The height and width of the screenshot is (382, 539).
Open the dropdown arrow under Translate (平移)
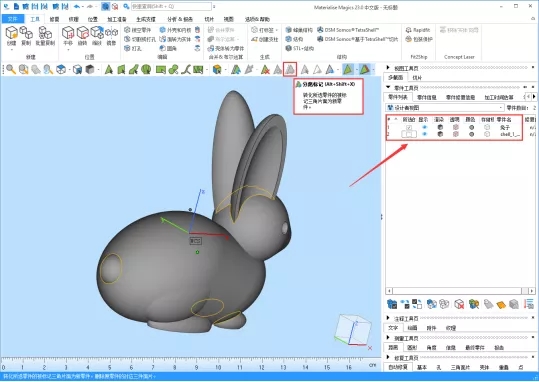(68, 50)
